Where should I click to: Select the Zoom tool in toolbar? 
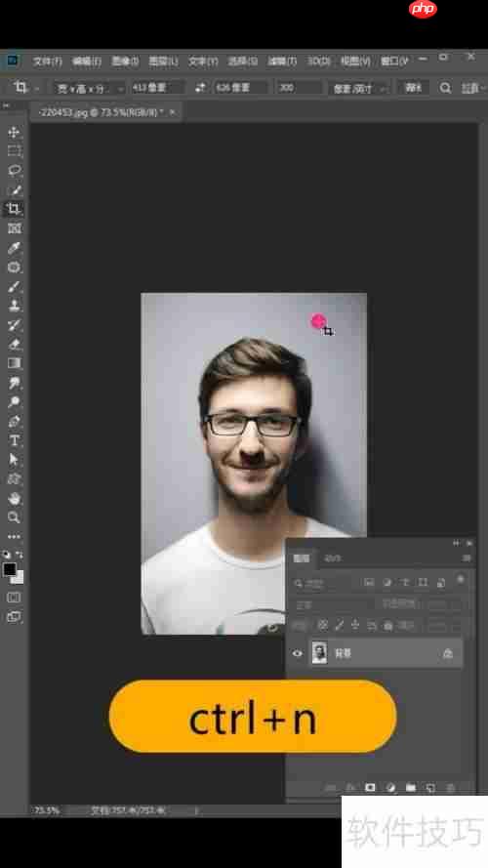click(x=15, y=517)
